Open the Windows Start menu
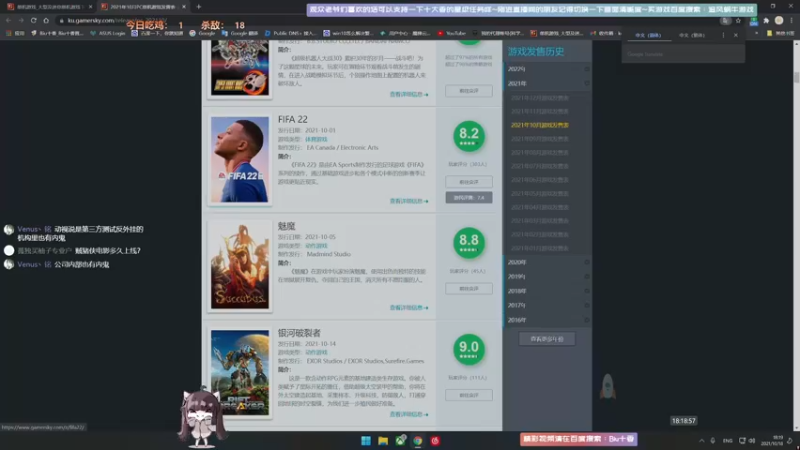 point(366,440)
